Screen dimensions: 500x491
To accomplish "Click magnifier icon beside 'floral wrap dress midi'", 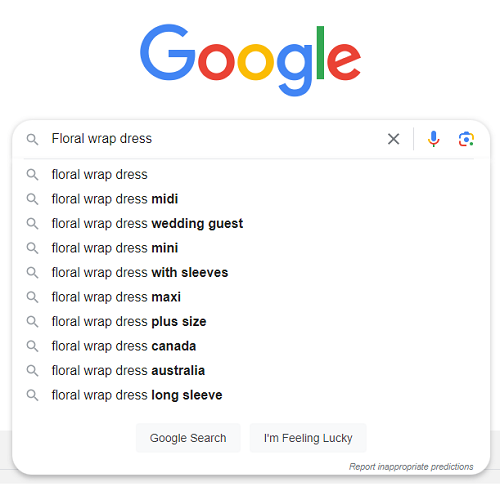I will click(32, 199).
